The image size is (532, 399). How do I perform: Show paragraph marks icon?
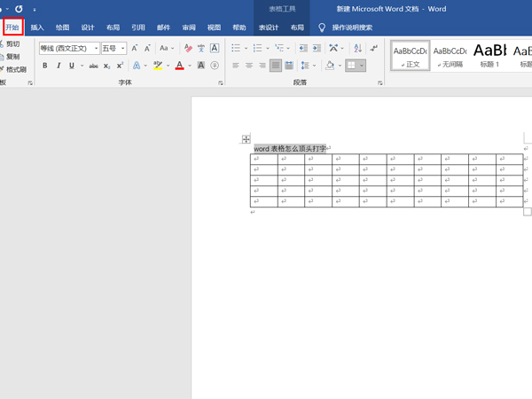pyautogui.click(x=373, y=49)
